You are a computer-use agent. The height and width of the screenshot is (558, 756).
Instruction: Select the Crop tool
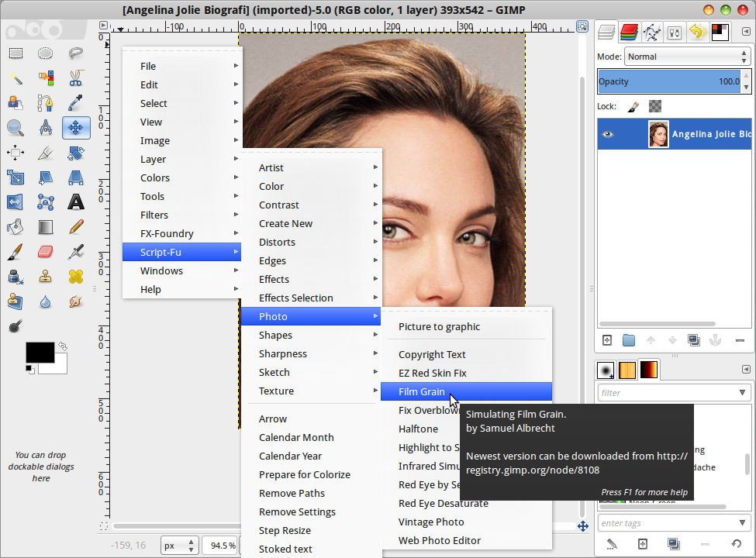pyautogui.click(x=45, y=153)
